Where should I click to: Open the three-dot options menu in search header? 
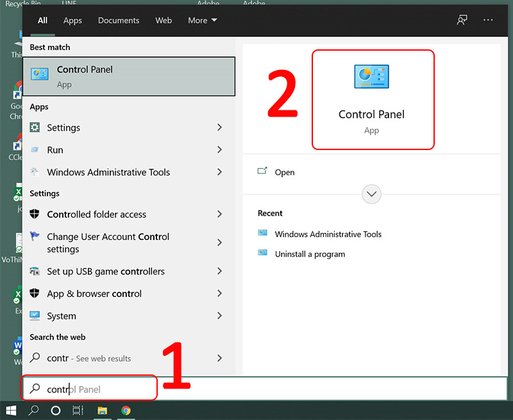[489, 20]
